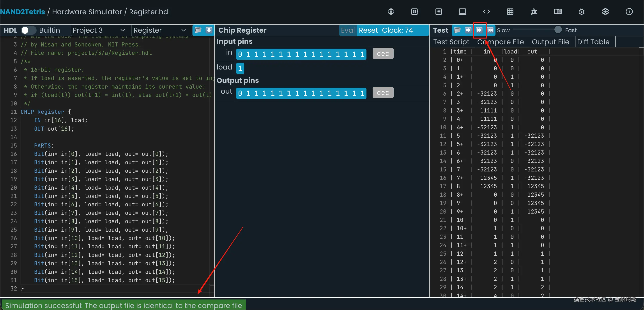Screen dimensions: 644x310
Task: Click the test speed slider handle
Action: point(557,30)
